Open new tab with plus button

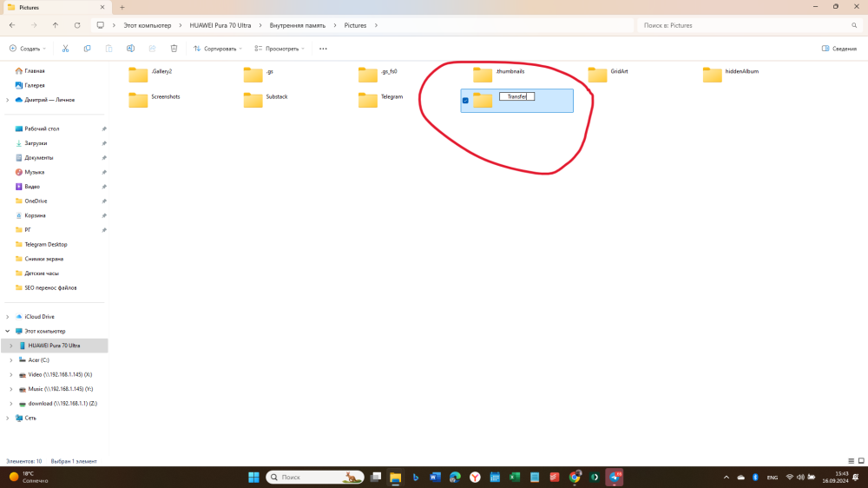click(122, 7)
